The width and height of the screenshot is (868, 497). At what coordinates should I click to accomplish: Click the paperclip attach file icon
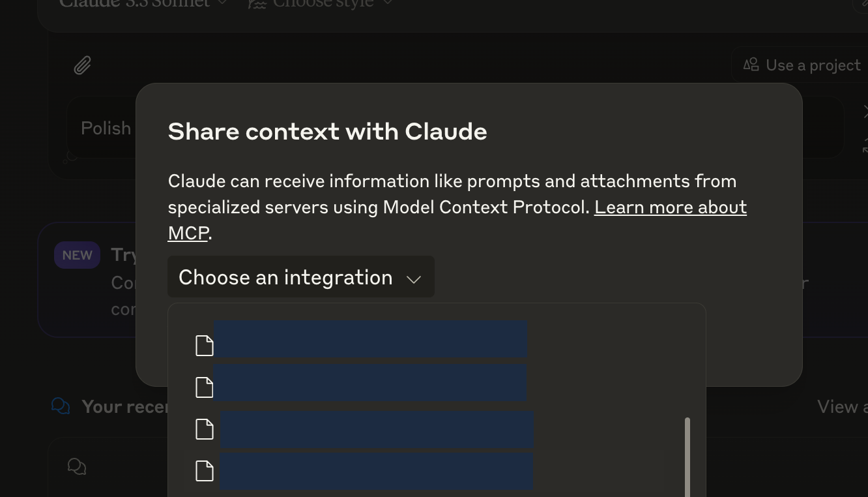[82, 65]
